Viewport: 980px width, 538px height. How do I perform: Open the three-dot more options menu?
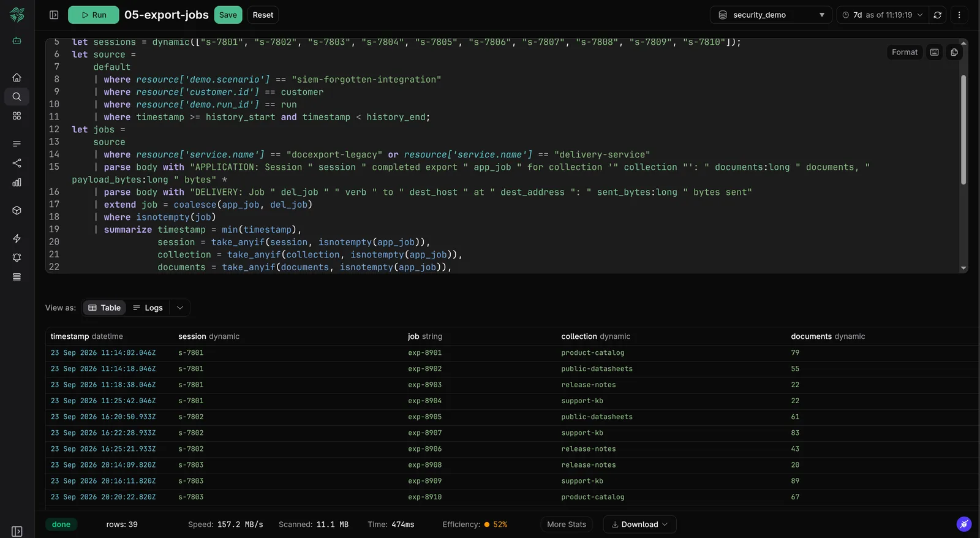click(959, 15)
